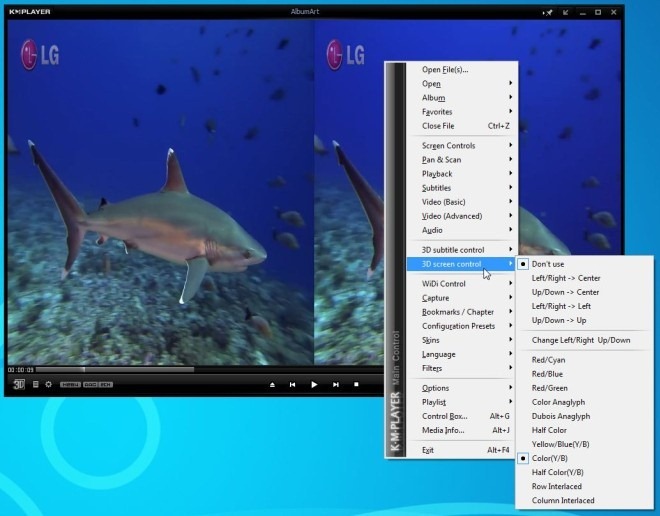Open the gear settings icon in control bar
This screenshot has width=660, height=516.
(49, 384)
